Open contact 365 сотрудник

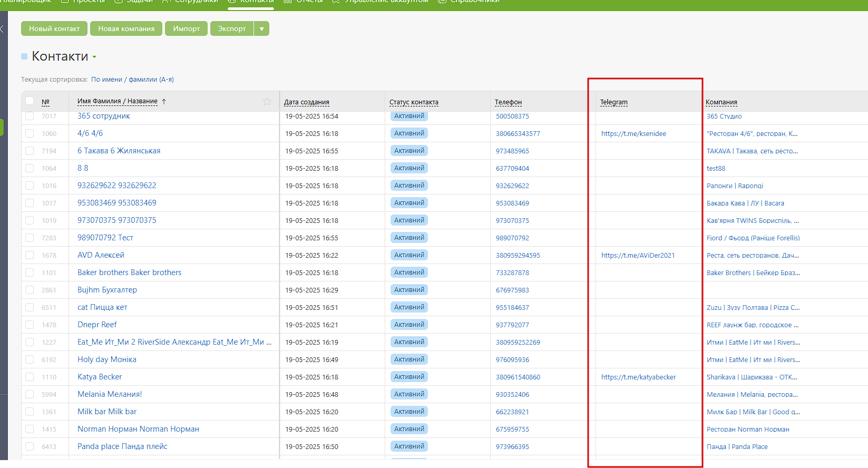click(x=104, y=116)
